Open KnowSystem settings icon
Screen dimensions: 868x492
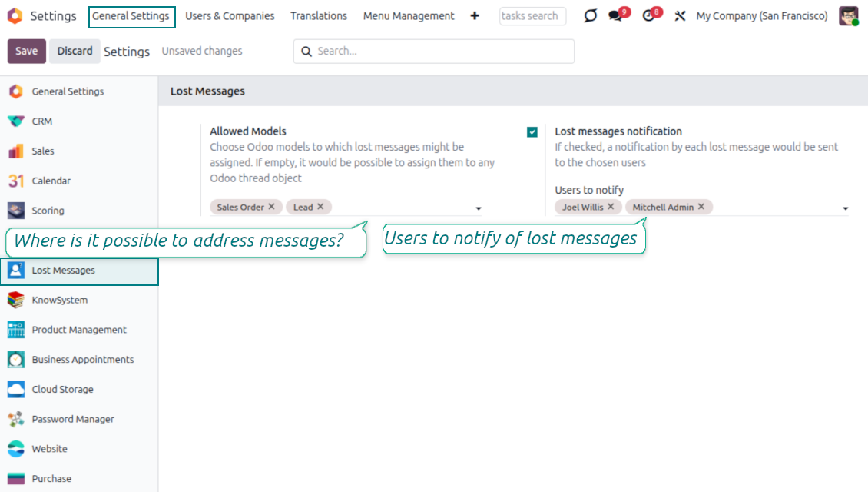click(x=15, y=300)
